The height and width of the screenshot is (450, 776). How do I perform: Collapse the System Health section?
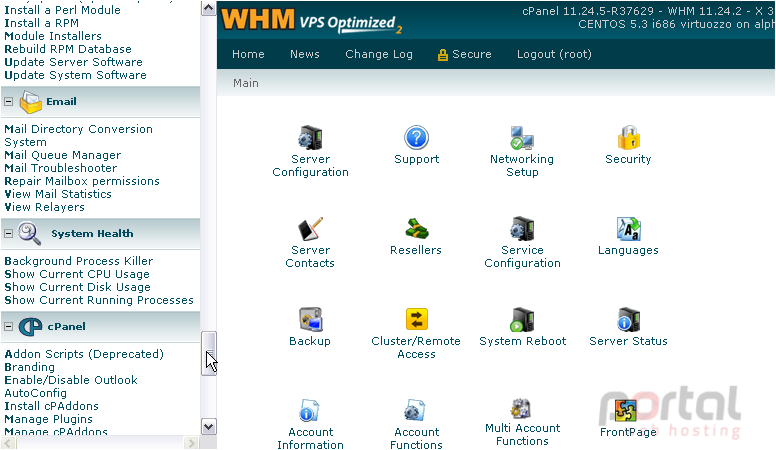(8, 233)
